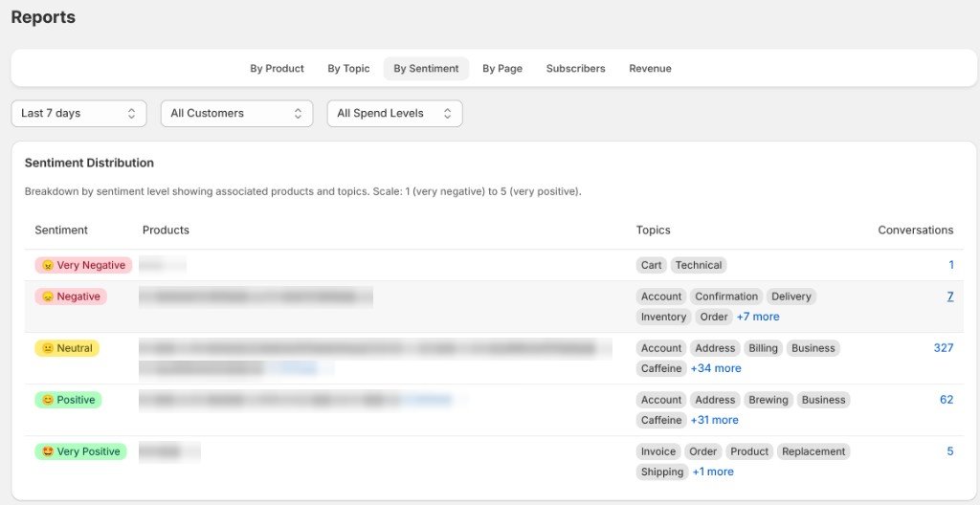Show +1 more topic in Very Positive row
Image resolution: width=980 pixels, height=505 pixels.
click(713, 472)
